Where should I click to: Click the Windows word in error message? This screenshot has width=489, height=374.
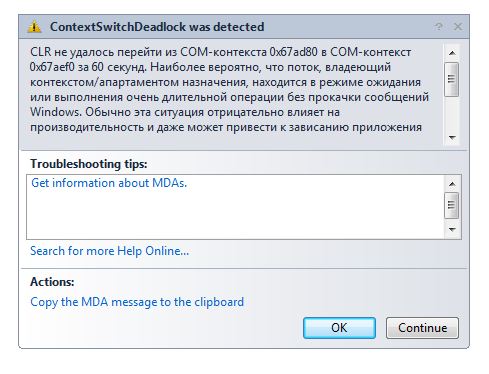point(56,112)
